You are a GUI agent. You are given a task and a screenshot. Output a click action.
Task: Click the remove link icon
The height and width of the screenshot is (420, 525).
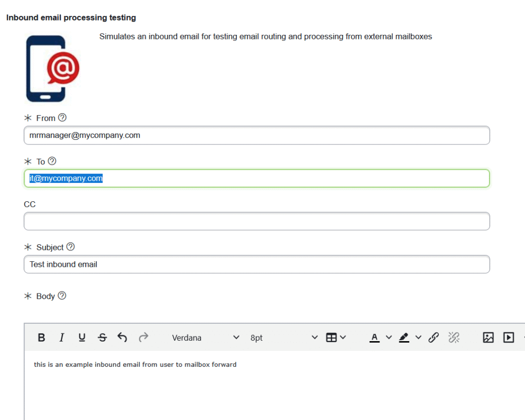pyautogui.click(x=454, y=338)
